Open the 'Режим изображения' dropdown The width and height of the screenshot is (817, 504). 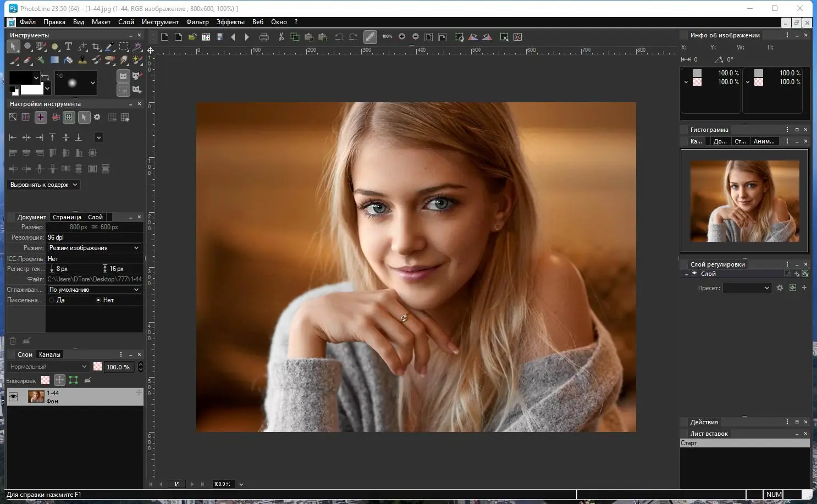pos(94,248)
